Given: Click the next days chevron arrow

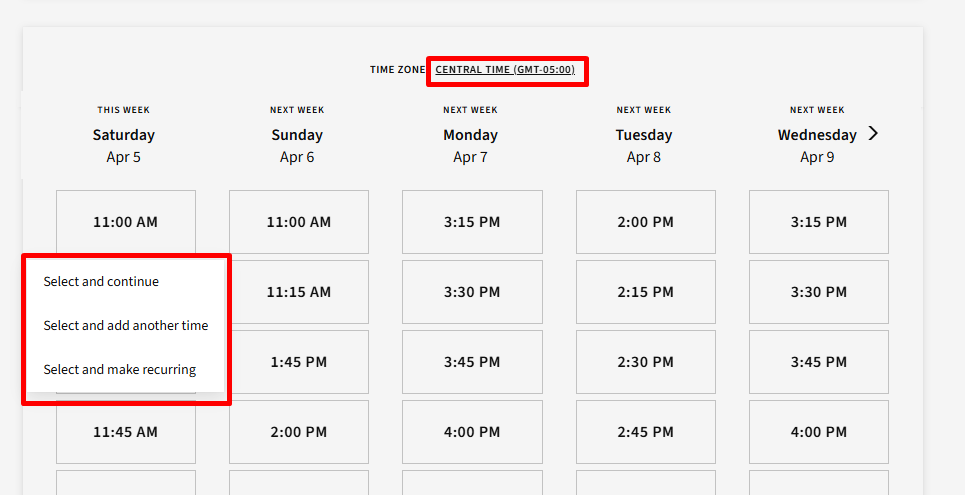Looking at the screenshot, I should 873,133.
